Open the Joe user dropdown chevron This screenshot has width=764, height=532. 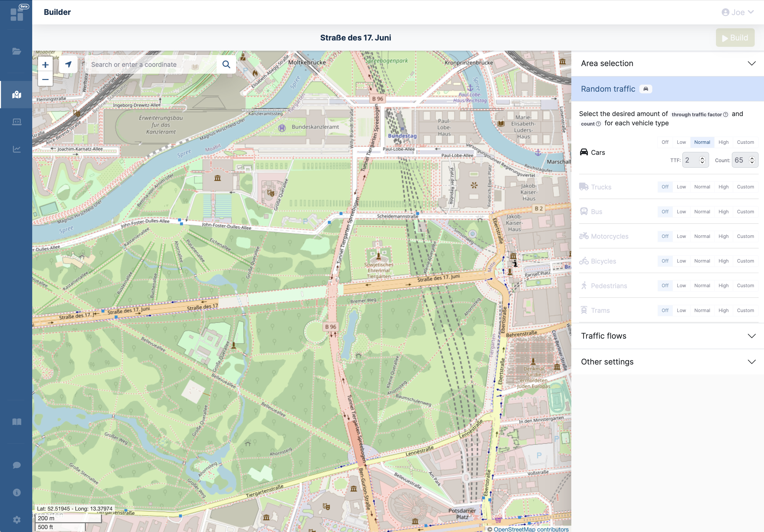751,12
